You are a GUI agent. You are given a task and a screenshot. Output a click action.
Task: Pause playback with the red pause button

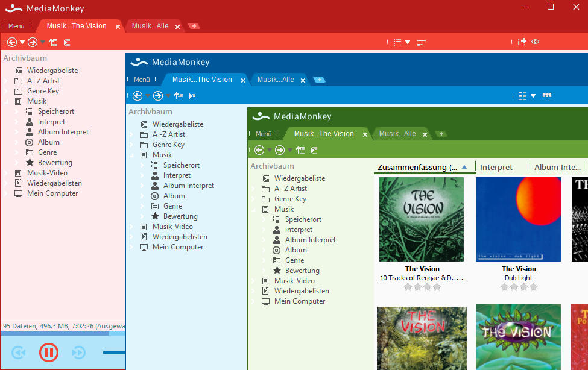coord(49,353)
